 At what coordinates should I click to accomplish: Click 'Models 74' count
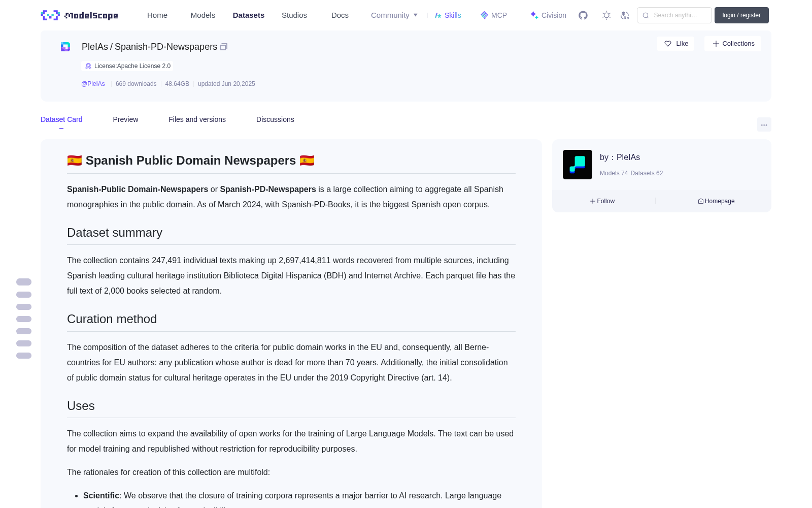coord(614,173)
